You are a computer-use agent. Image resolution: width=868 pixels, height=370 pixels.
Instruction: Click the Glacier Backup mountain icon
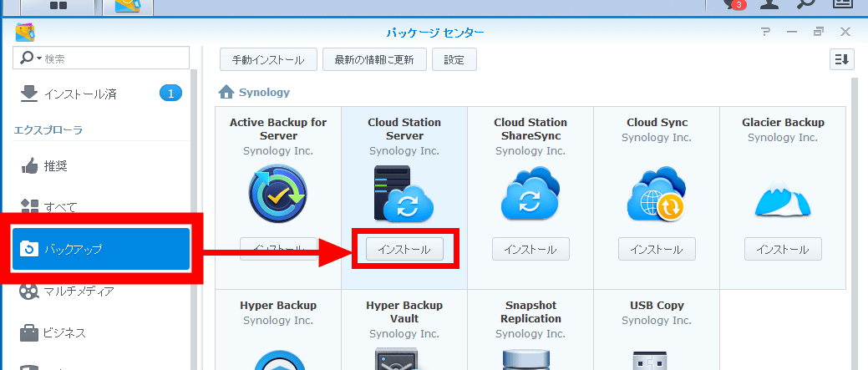[783, 197]
